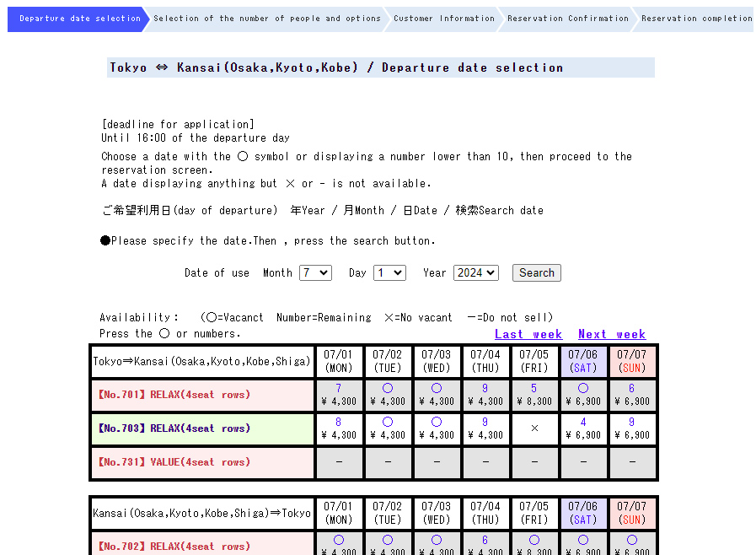The width and height of the screenshot is (756, 555).
Task: Select the ○ for No.702 on 07/01
Action: point(339,541)
